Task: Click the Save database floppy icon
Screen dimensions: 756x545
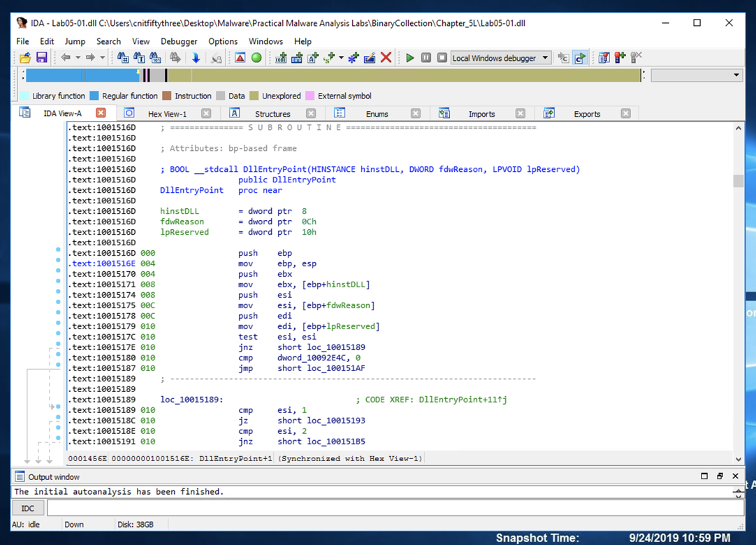Action: pos(41,58)
